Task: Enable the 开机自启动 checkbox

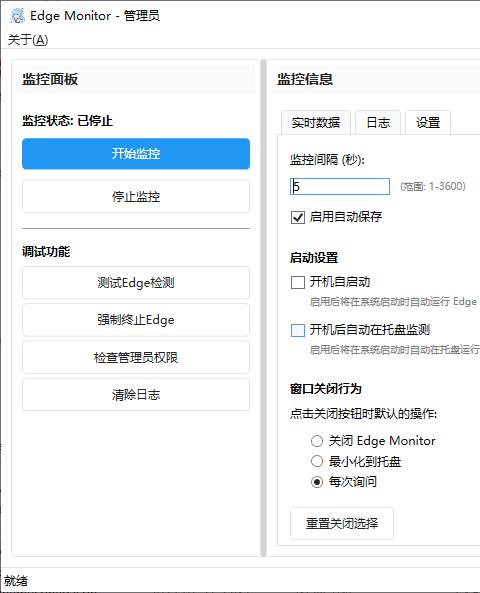Action: click(298, 282)
